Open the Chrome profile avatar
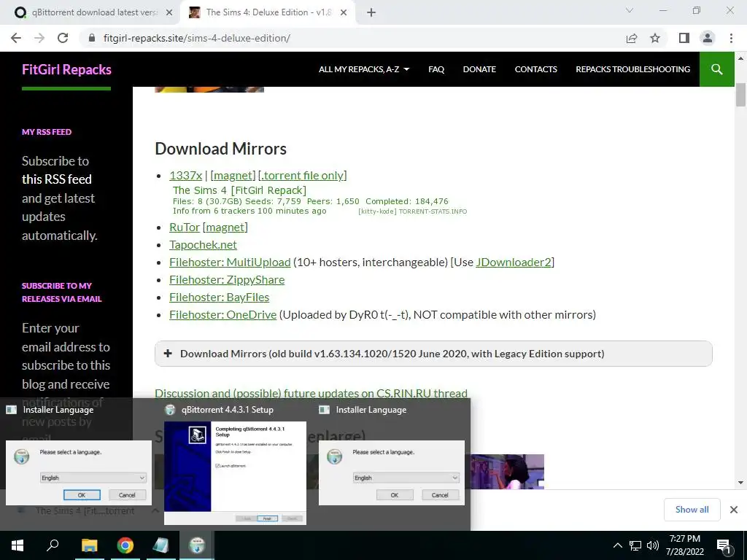Viewport: 747px width, 560px height. coord(708,38)
